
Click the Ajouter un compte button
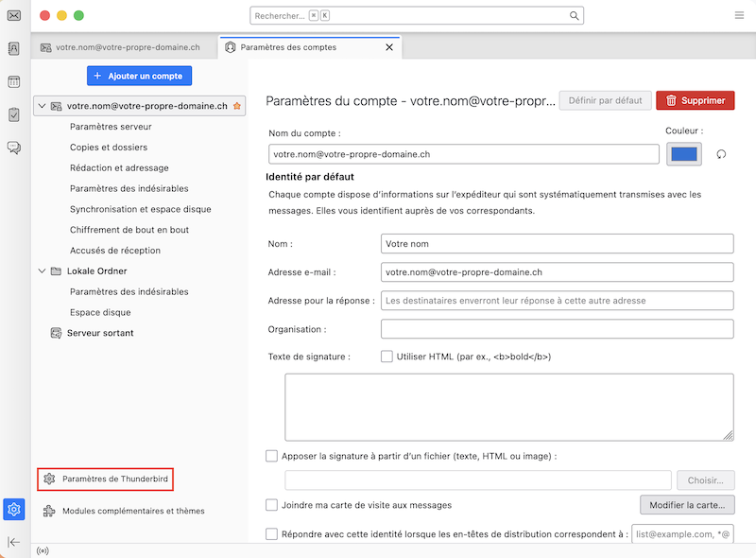coord(139,76)
